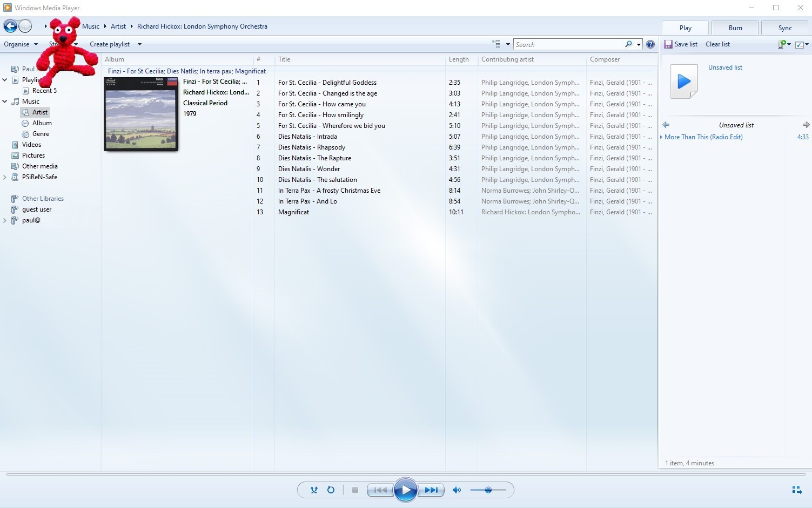Mute the speaker volume

457,490
